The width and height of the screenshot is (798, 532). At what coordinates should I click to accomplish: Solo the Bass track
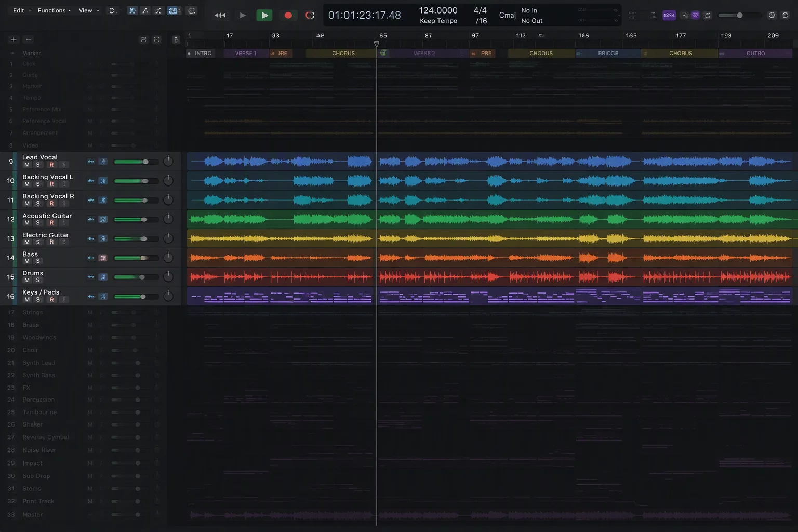pos(38,261)
